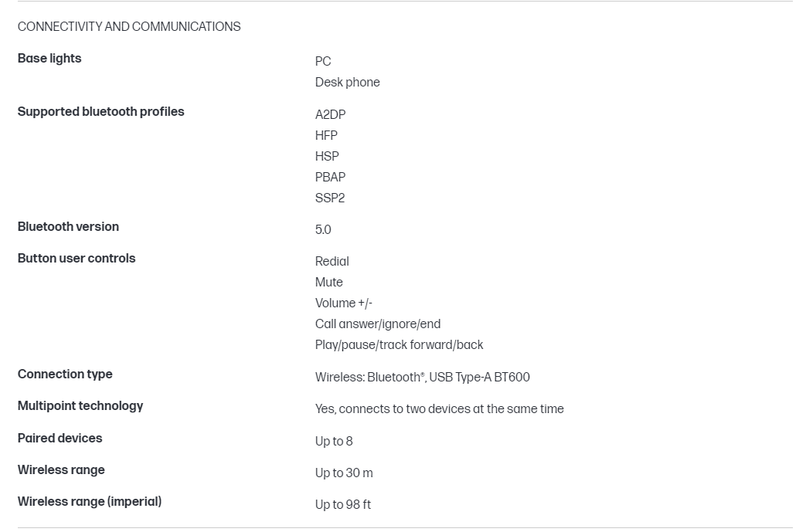806x532 pixels.
Task: Click the Volume +/- entry
Action: pos(343,303)
